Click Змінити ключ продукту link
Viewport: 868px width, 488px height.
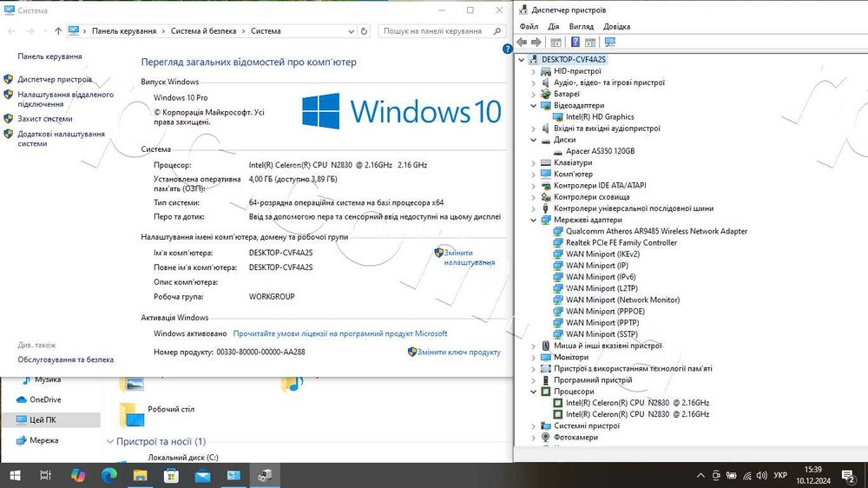coord(459,352)
